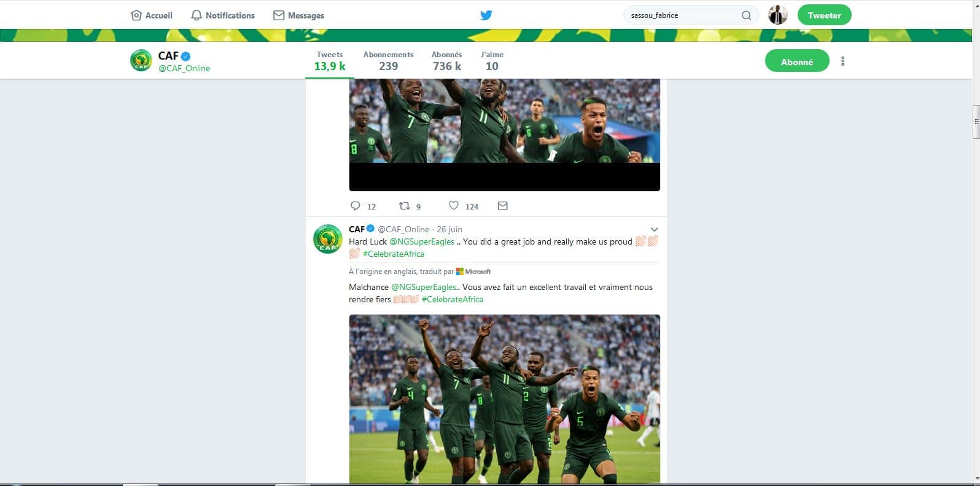Retweet the tweet with 9 retweets
This screenshot has width=980, height=486.
(404, 206)
